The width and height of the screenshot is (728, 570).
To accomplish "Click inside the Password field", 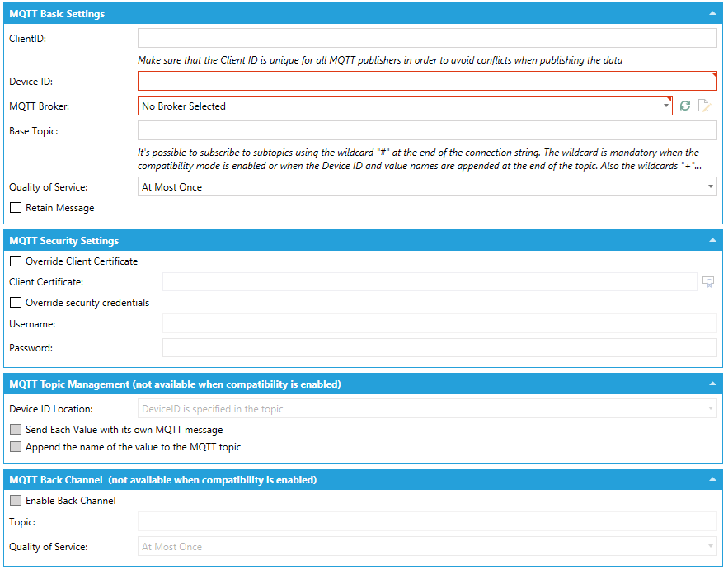I will click(439, 348).
